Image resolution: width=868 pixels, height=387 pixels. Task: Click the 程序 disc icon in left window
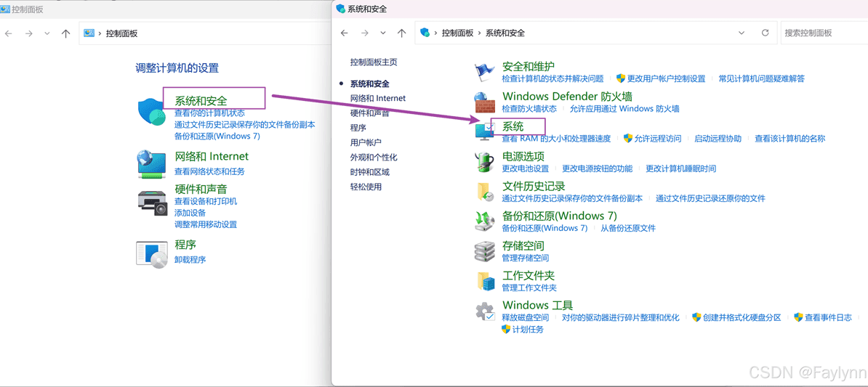[x=152, y=254]
